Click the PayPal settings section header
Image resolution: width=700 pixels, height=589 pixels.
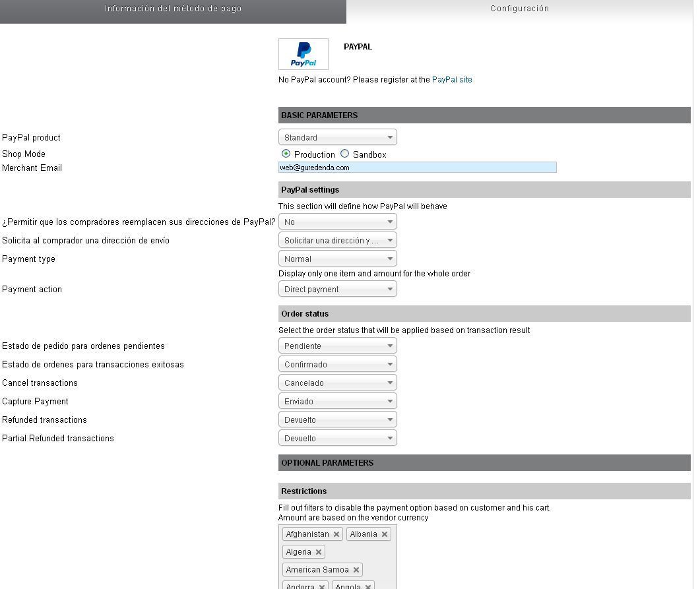pos(484,190)
